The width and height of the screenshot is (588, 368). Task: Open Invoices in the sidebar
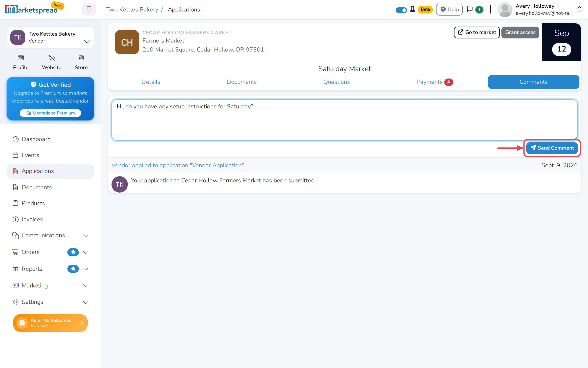[50, 219]
